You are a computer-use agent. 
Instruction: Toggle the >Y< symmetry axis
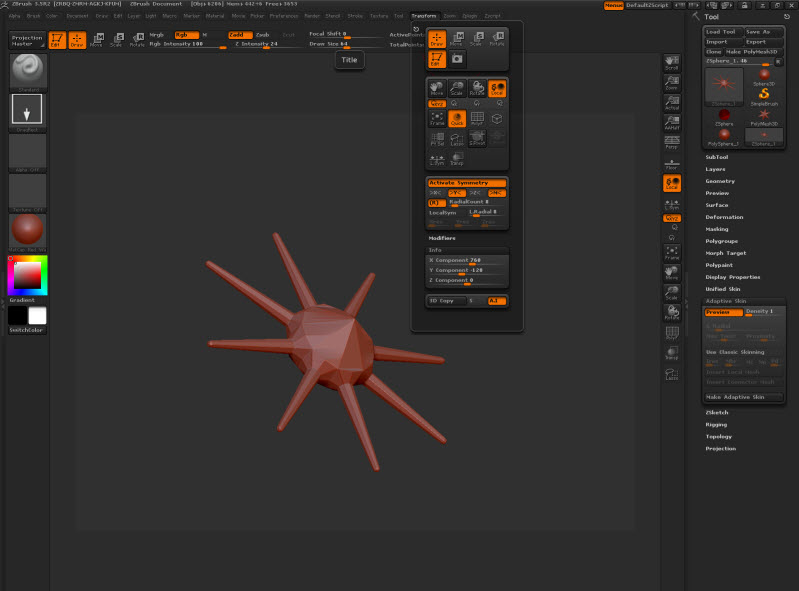tap(456, 193)
